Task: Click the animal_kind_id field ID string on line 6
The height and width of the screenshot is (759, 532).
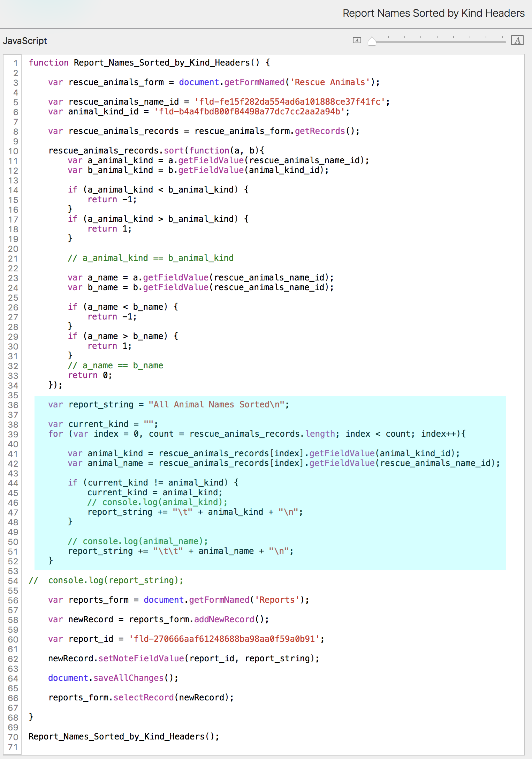Action: [x=249, y=112]
